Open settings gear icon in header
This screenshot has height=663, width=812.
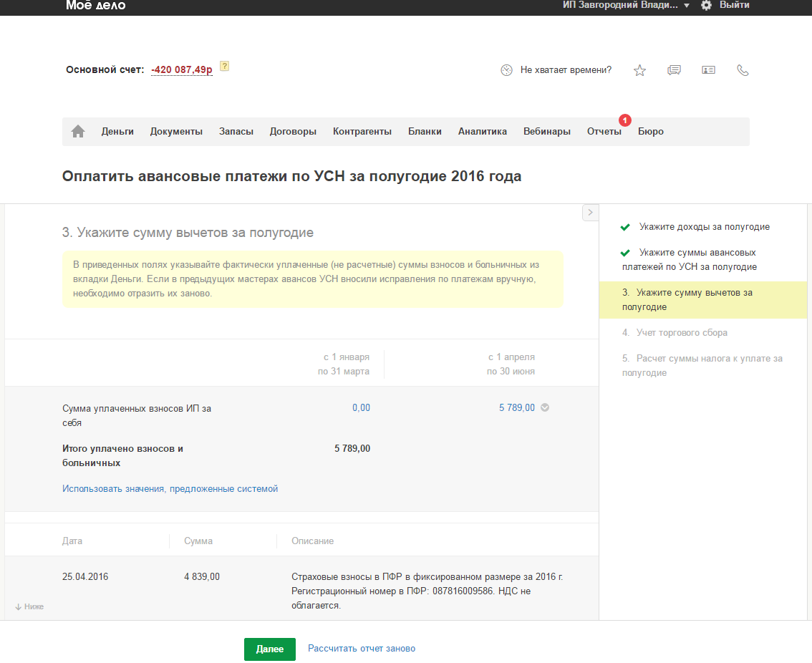[706, 5]
